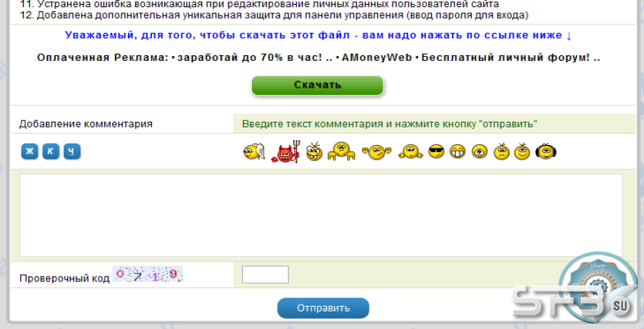Viewport: 644px width, 329px height.
Task: Insert the red devil emoticon
Action: [286, 152]
